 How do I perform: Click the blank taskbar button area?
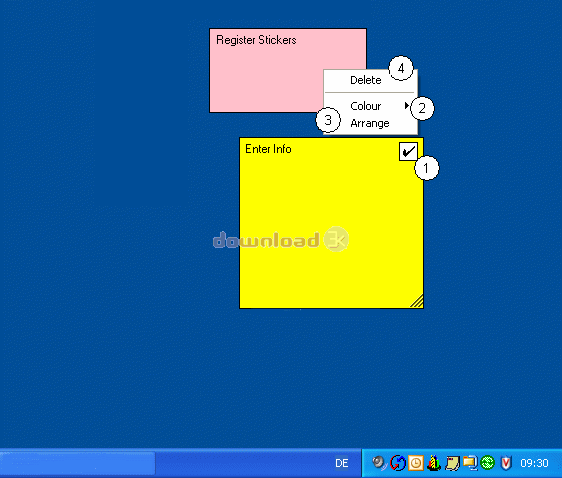point(78,463)
